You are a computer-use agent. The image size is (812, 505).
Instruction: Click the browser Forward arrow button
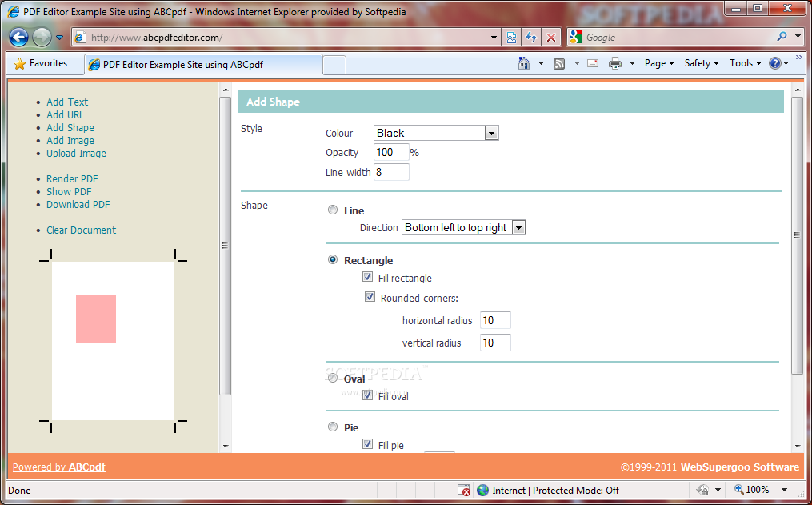(x=42, y=38)
